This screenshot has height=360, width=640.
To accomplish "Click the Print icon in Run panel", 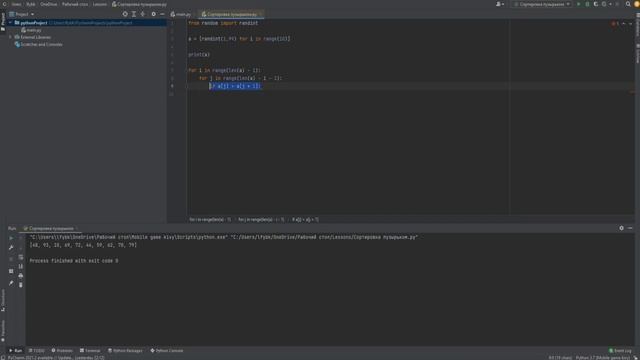I will pos(21,276).
